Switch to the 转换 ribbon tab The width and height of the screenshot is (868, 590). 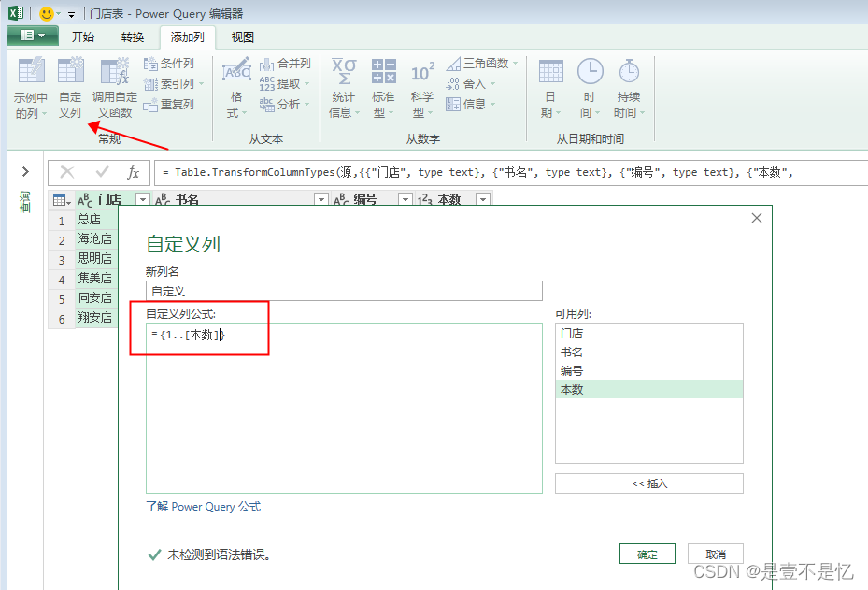133,37
